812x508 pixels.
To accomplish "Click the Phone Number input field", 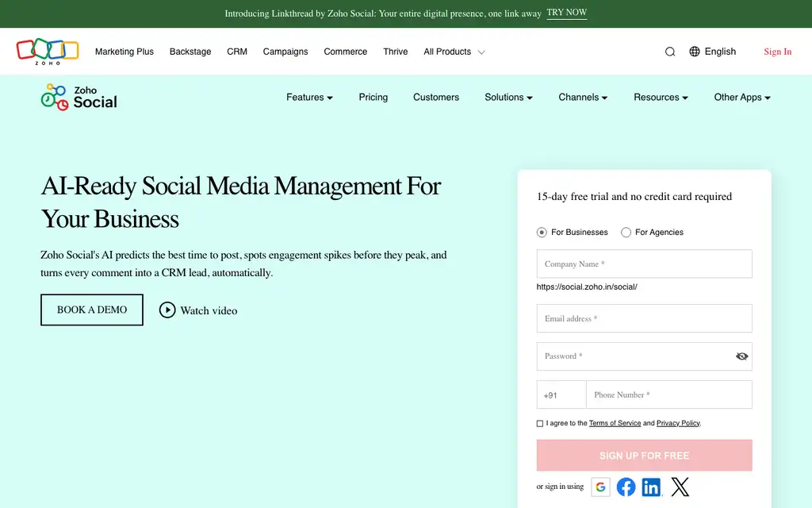I will pyautogui.click(x=669, y=395).
